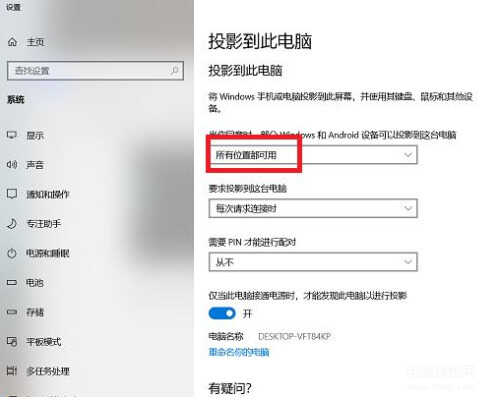
Task: Select the 显示 display monitor icon
Action: 12,135
